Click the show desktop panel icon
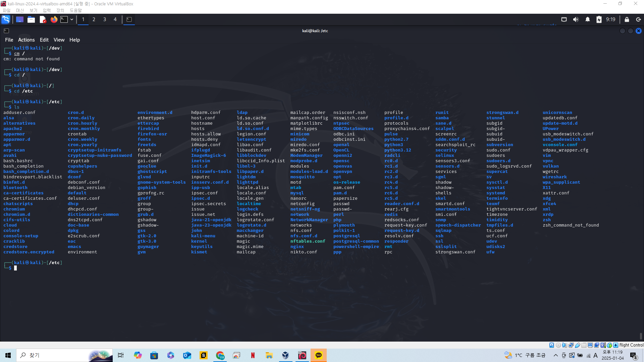The height and width of the screenshot is (362, 644). (20, 19)
